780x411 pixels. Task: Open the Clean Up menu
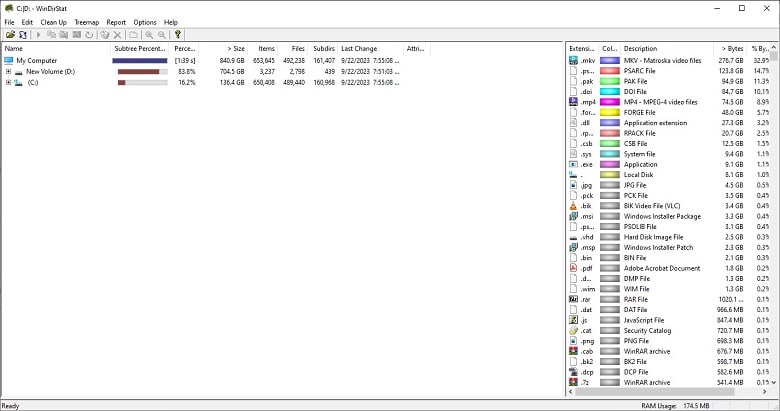click(x=53, y=22)
